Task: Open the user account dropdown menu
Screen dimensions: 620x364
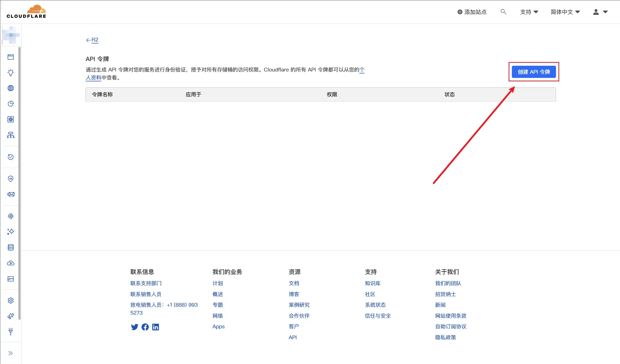Action: (x=600, y=12)
